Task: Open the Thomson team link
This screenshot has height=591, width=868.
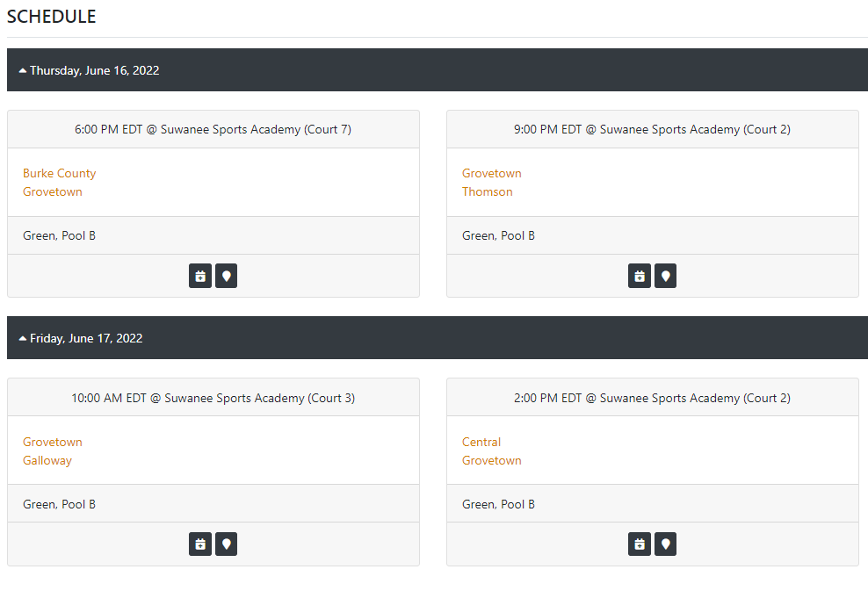Action: click(487, 191)
